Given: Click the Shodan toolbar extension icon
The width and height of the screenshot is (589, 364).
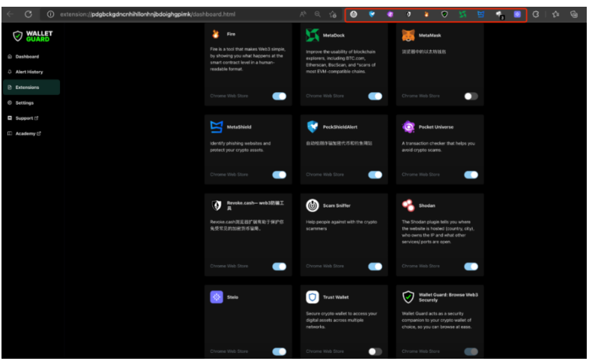Looking at the screenshot, I should (499, 15).
